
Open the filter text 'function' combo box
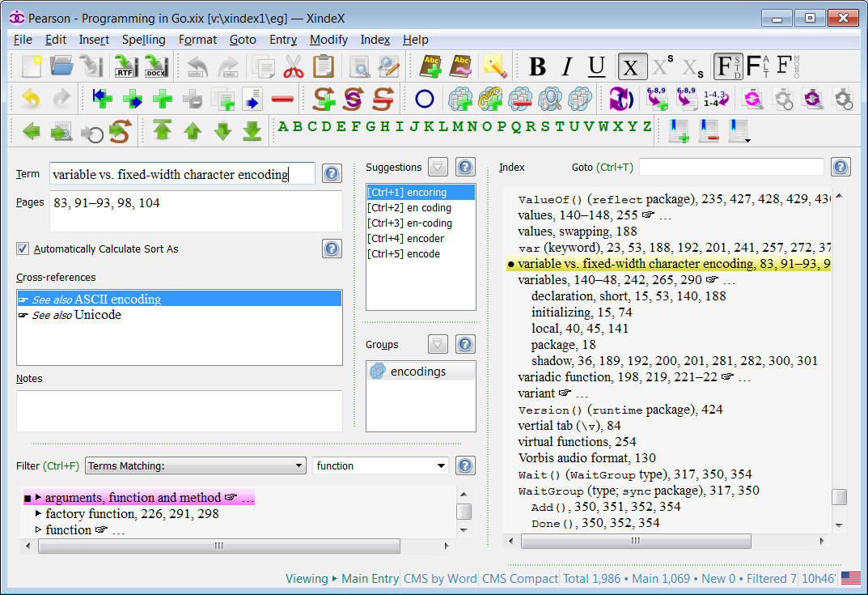[x=380, y=466]
